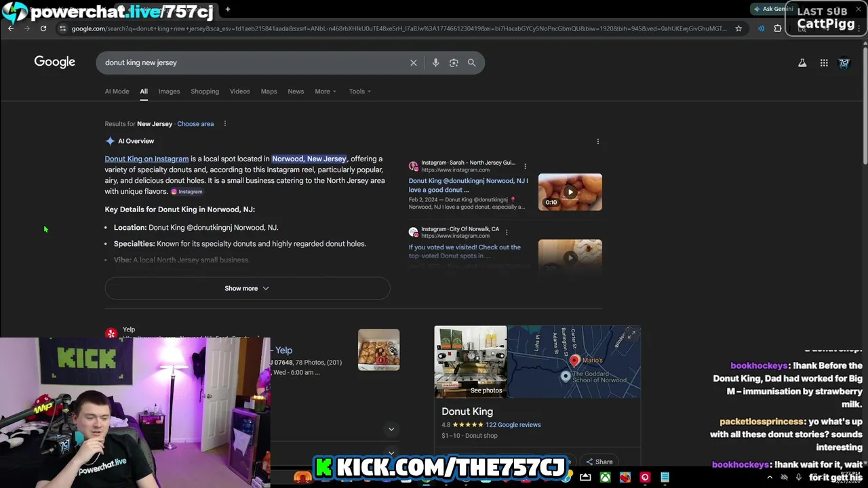Start voice search with microphone icon
Image resolution: width=868 pixels, height=488 pixels.
435,62
